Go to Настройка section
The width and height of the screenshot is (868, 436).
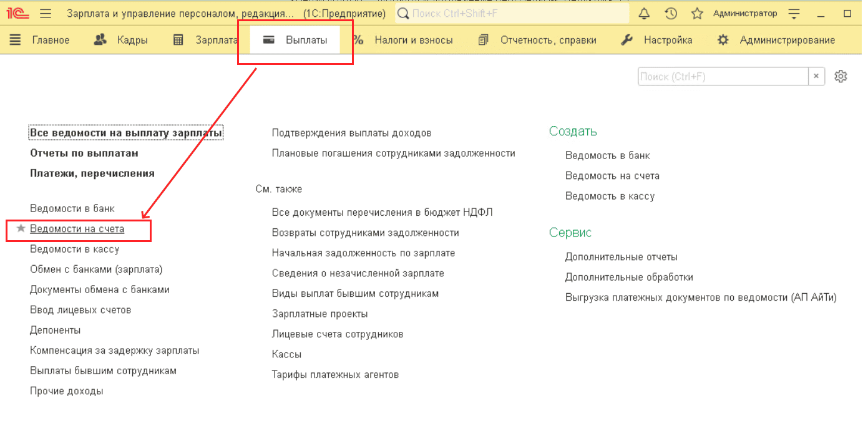click(656, 40)
